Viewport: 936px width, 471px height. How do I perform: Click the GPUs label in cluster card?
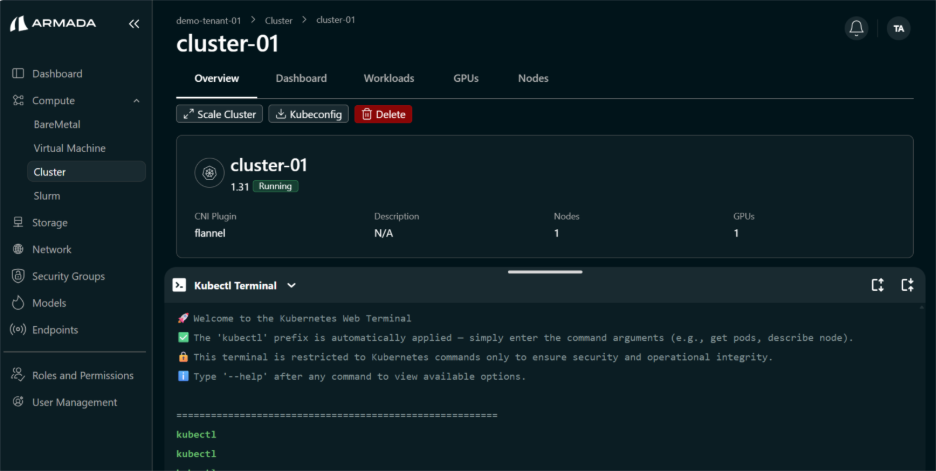(744, 216)
